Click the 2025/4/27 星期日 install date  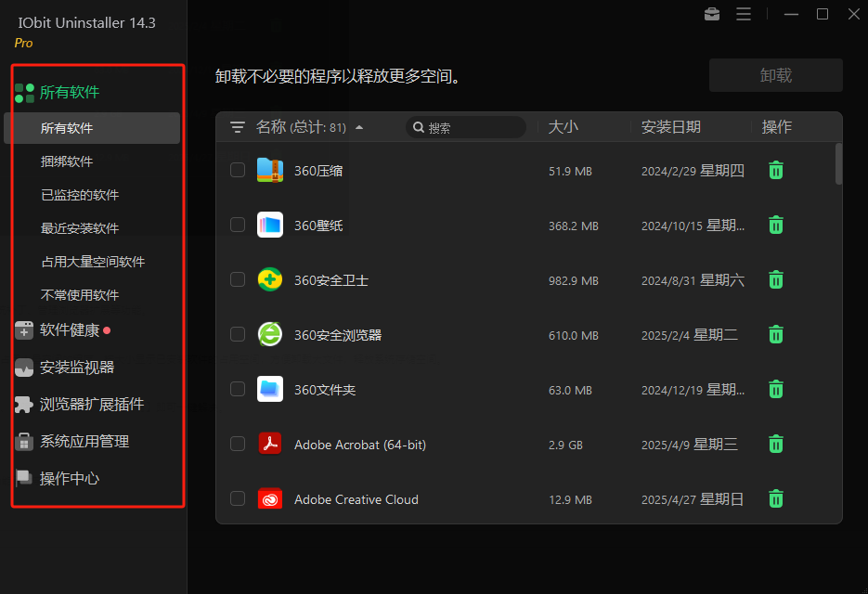click(693, 500)
